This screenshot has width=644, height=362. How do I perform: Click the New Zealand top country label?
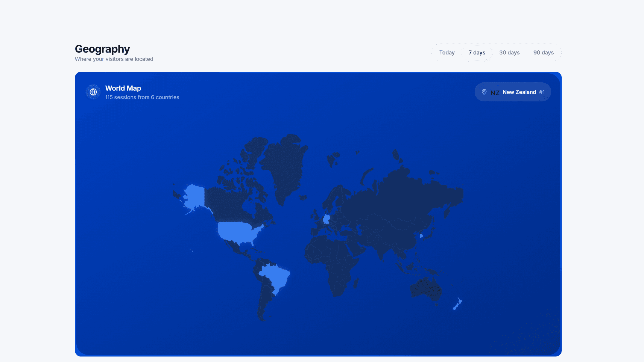point(519,92)
